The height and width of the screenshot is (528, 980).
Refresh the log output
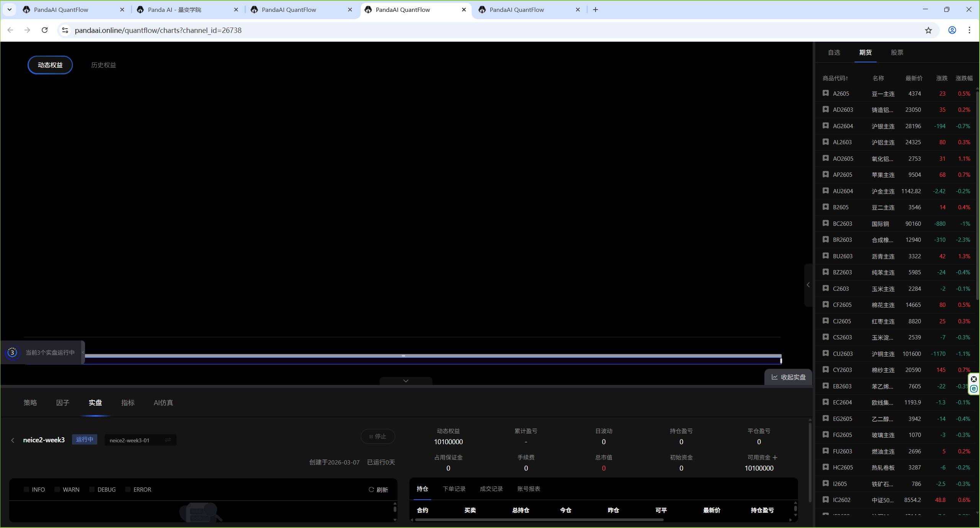pyautogui.click(x=378, y=490)
